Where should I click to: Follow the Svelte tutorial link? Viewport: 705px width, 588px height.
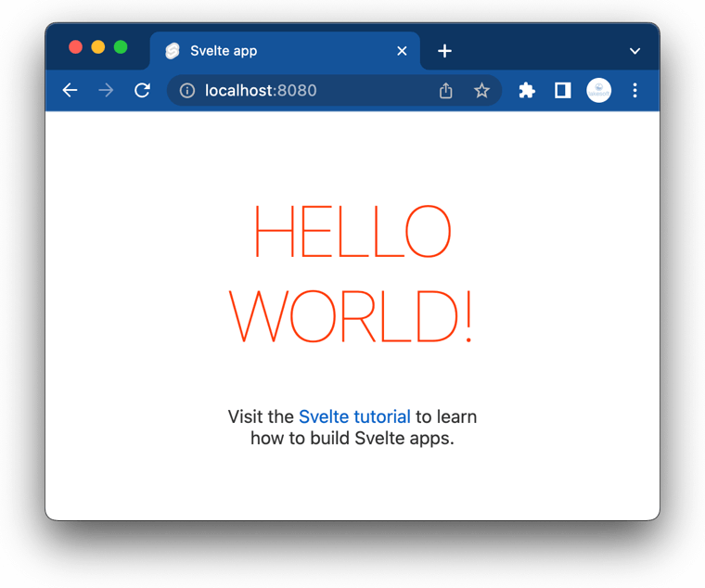click(x=354, y=416)
